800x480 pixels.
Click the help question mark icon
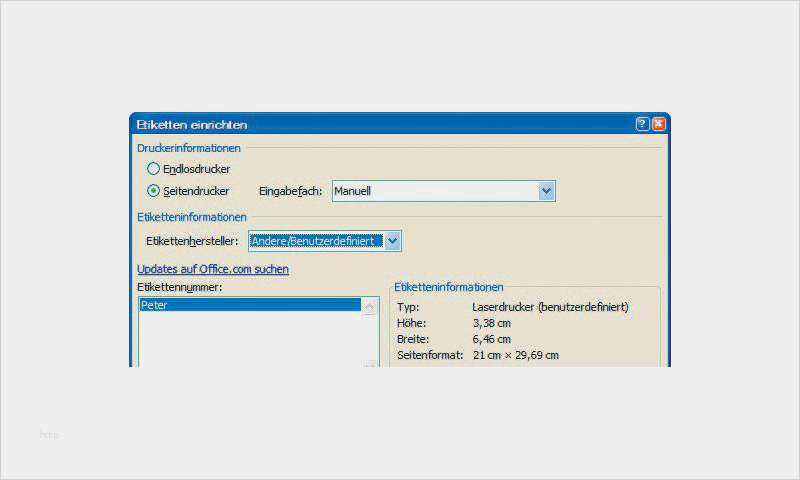point(642,125)
